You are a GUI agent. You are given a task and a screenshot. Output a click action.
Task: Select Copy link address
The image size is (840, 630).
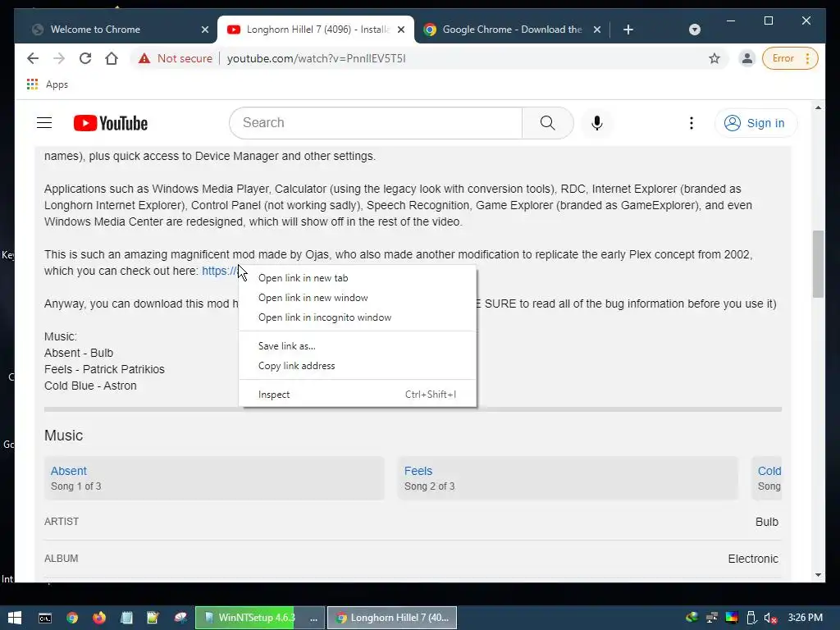tap(358, 366)
